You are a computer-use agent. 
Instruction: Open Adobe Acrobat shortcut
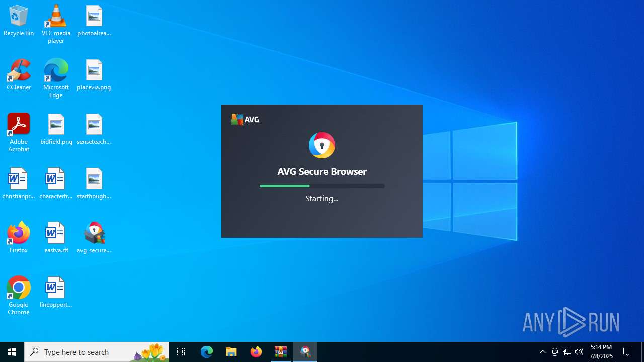(19, 133)
